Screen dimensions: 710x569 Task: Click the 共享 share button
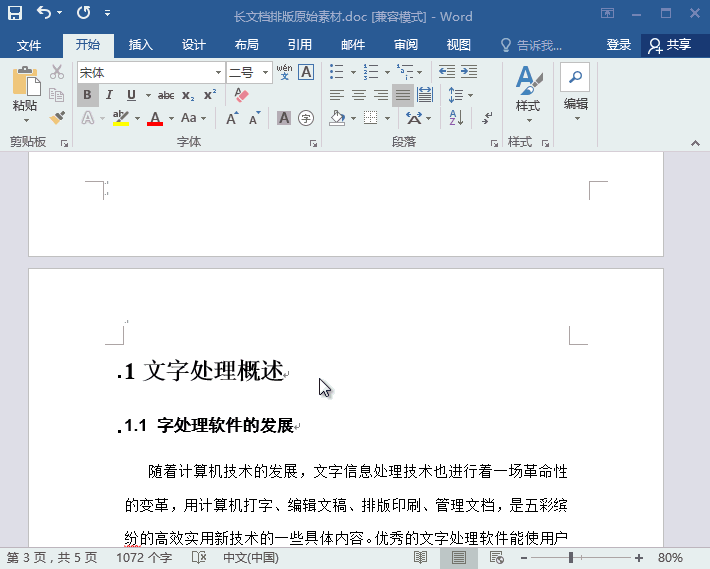pyautogui.click(x=670, y=45)
